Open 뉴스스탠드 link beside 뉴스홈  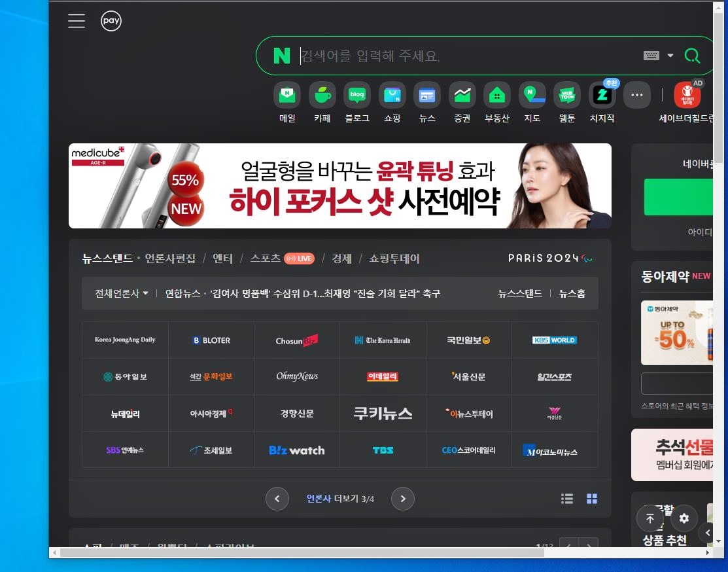point(520,293)
